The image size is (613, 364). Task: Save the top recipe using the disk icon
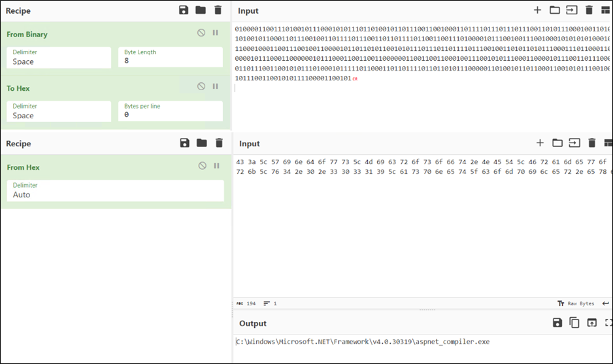coord(184,10)
